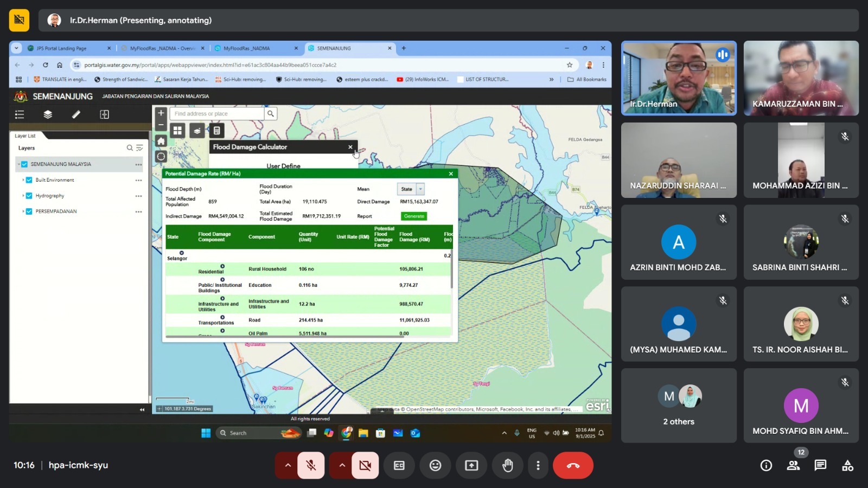The height and width of the screenshot is (488, 868).
Task: Uncheck the SEMENANJUNG MALAYSIA layer checkbox
Action: click(x=24, y=164)
